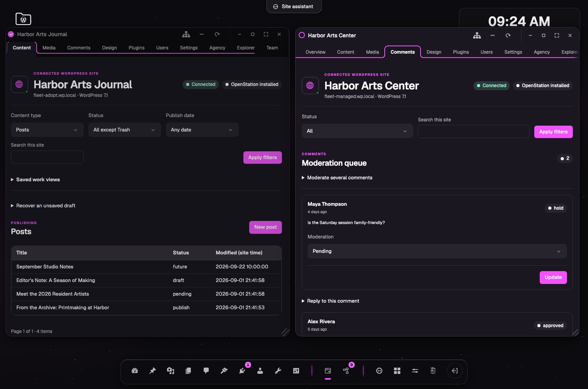Expand Recover an unsaved draft
The height and width of the screenshot is (389, 588).
pyautogui.click(x=43, y=206)
